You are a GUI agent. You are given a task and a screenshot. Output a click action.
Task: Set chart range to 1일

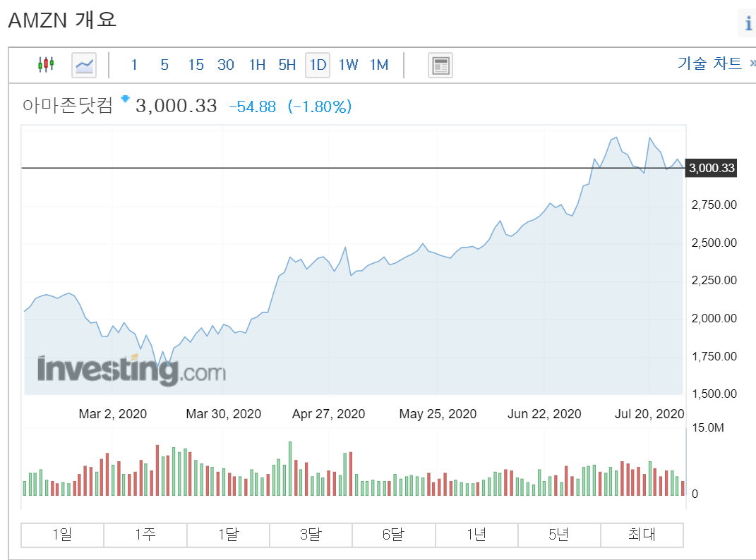[62, 535]
